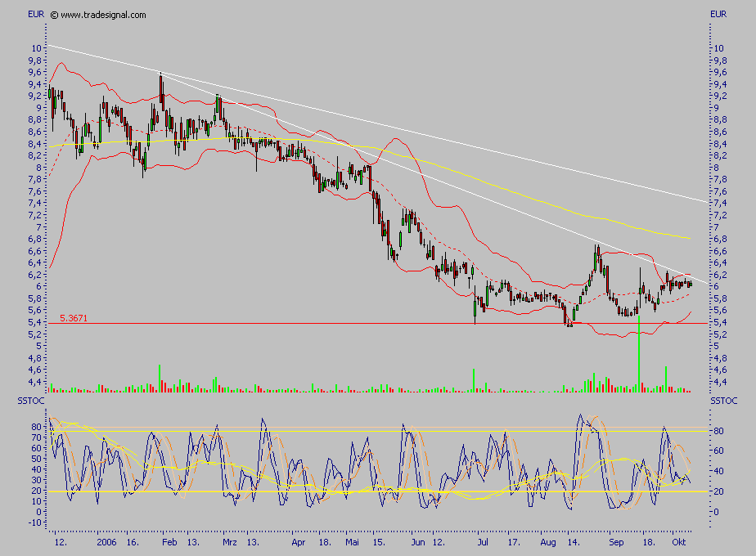
Task: Select the Okt month marker on date axis
Action: pyautogui.click(x=679, y=541)
